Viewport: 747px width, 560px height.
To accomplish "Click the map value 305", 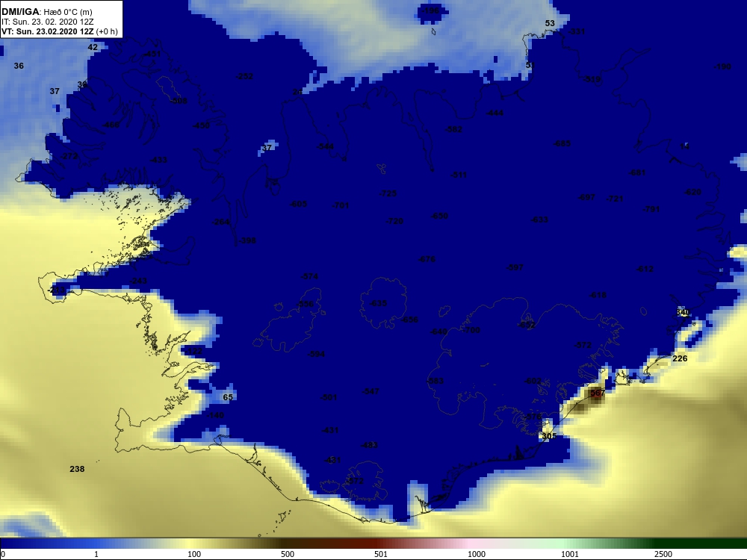I will [549, 436].
